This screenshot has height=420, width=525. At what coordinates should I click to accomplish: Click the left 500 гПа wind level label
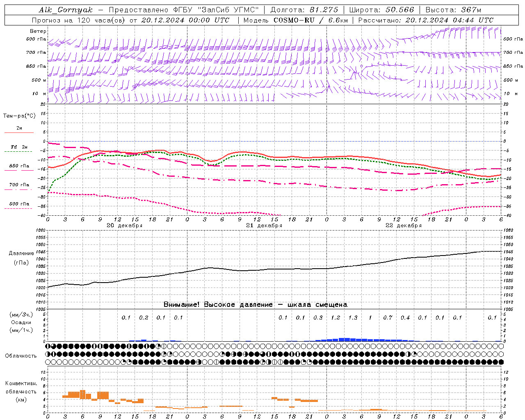point(36,39)
